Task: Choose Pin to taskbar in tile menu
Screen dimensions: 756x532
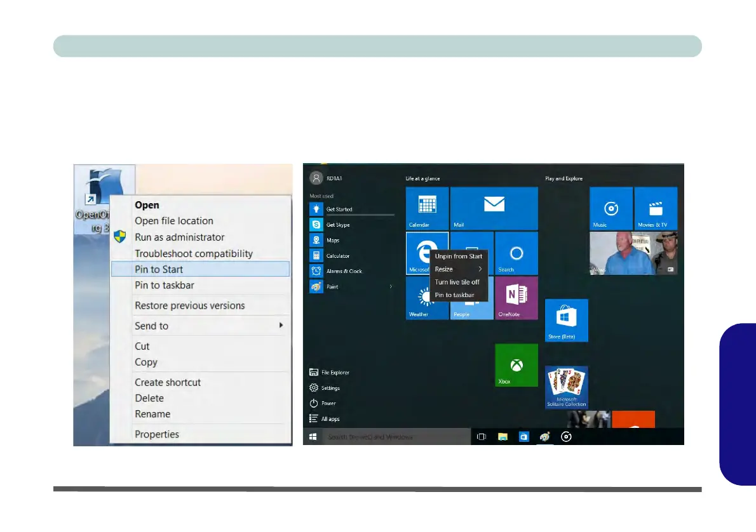Action: point(459,295)
